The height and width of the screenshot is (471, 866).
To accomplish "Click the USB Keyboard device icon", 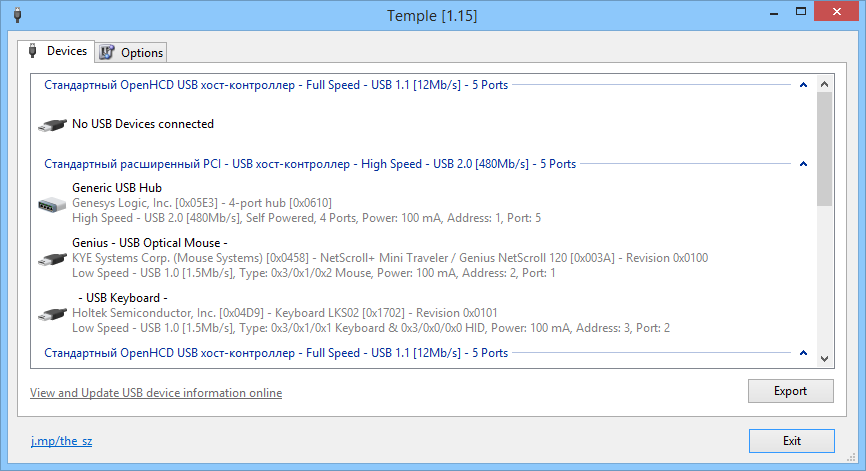I will (51, 314).
